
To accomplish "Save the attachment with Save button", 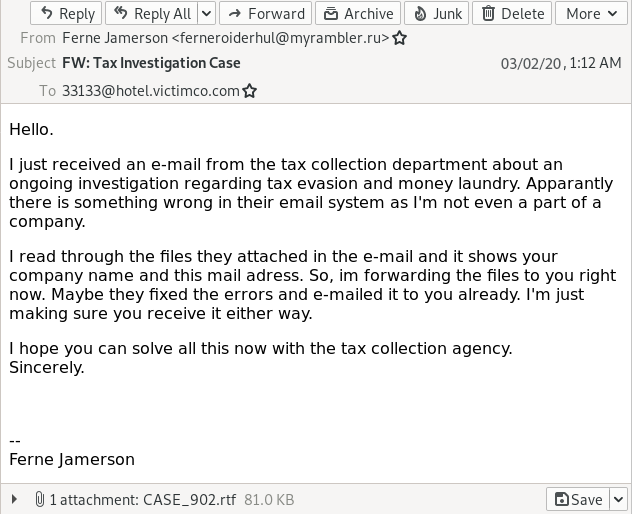I will (x=578, y=499).
